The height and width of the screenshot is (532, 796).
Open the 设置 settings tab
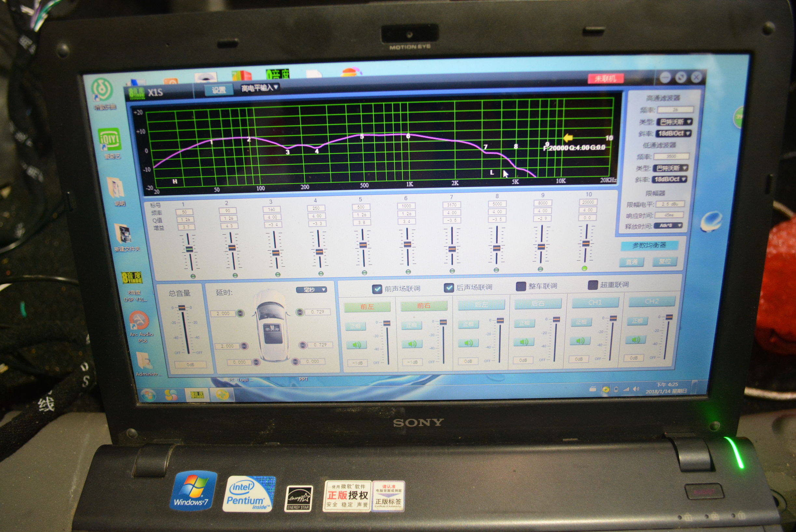tap(218, 90)
